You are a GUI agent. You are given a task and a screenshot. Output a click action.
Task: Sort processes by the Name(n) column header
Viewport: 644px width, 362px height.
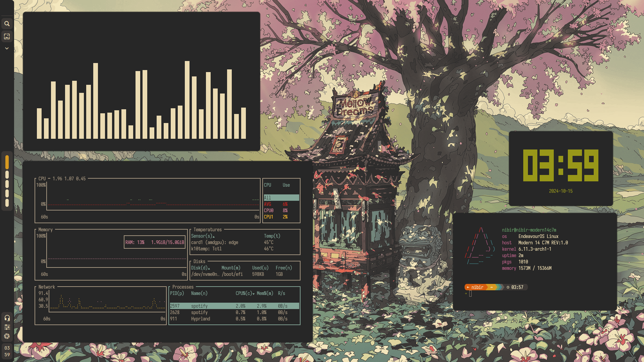pyautogui.click(x=199, y=293)
